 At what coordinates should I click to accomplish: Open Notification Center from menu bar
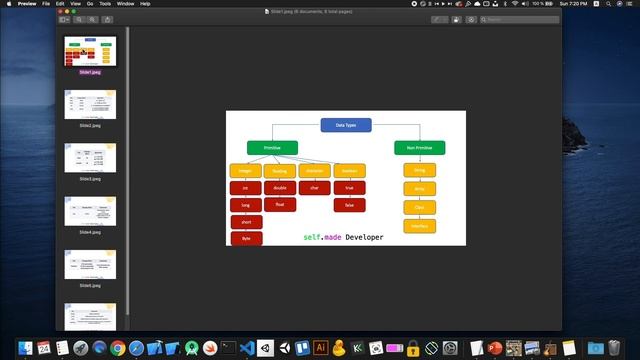click(629, 4)
